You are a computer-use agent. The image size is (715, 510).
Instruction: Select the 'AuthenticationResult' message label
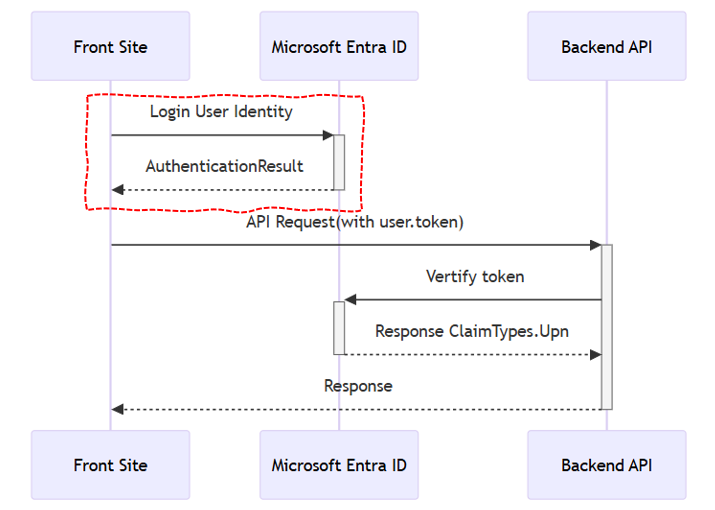pos(224,166)
